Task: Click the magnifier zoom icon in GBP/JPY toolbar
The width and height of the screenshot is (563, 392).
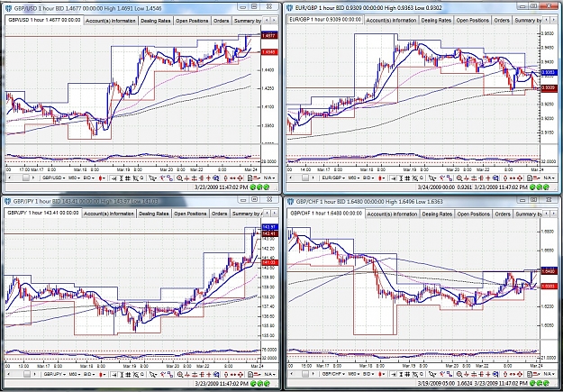Action: coord(180,374)
